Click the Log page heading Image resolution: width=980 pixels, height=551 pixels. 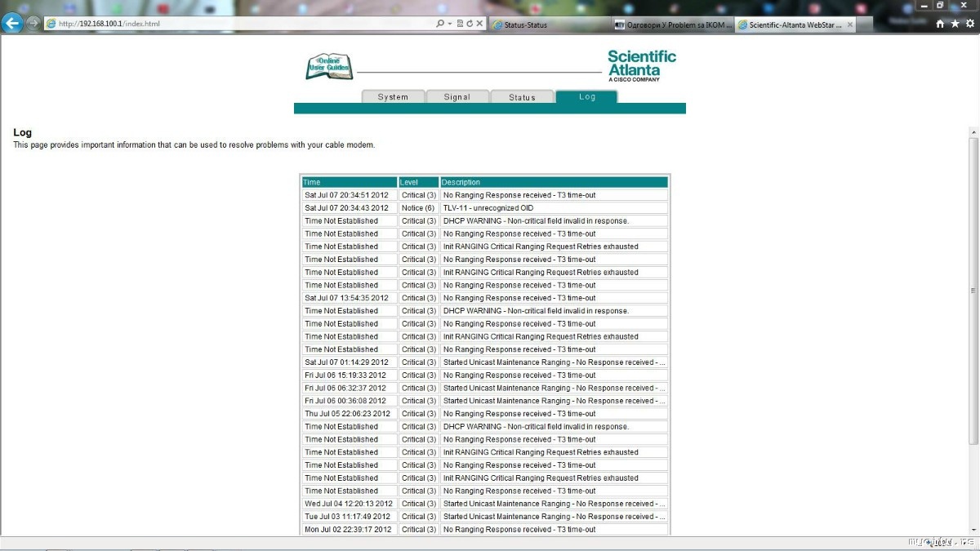tap(22, 132)
